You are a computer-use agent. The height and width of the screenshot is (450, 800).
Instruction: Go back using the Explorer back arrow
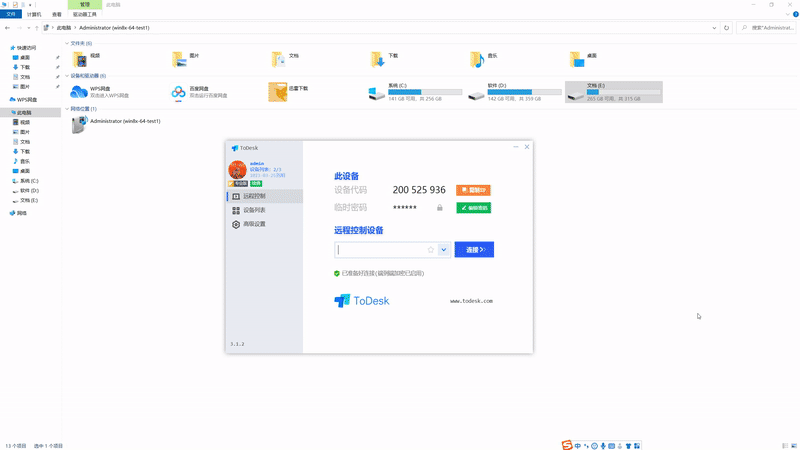pyautogui.click(x=7, y=28)
